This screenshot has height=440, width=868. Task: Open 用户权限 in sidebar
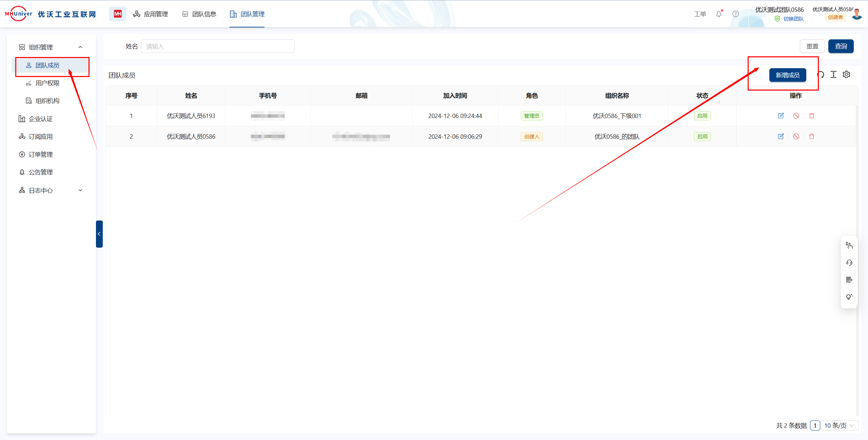tap(47, 83)
